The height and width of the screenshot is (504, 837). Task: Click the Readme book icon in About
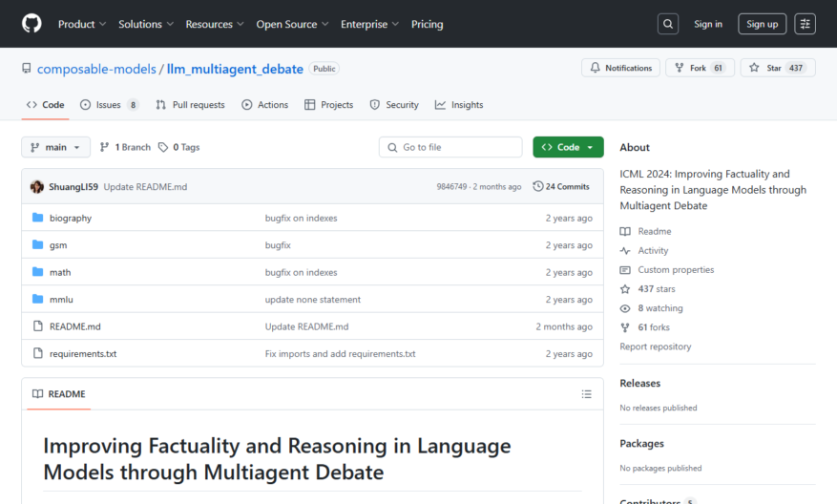pos(625,231)
